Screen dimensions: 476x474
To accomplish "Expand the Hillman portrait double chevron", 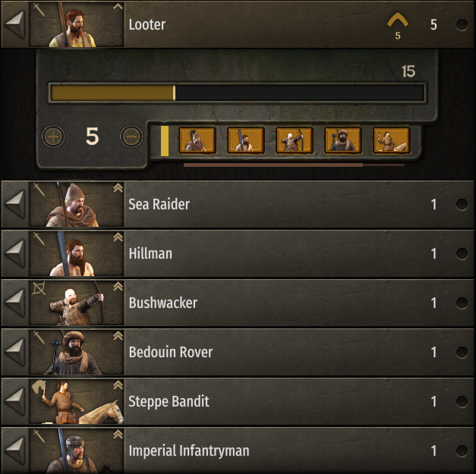I will pyautogui.click(x=118, y=237).
